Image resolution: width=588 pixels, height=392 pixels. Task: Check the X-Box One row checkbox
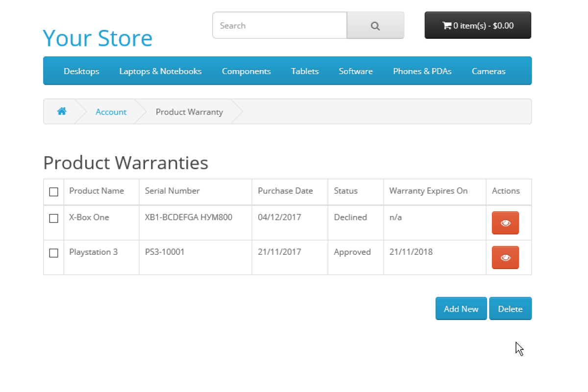54,218
